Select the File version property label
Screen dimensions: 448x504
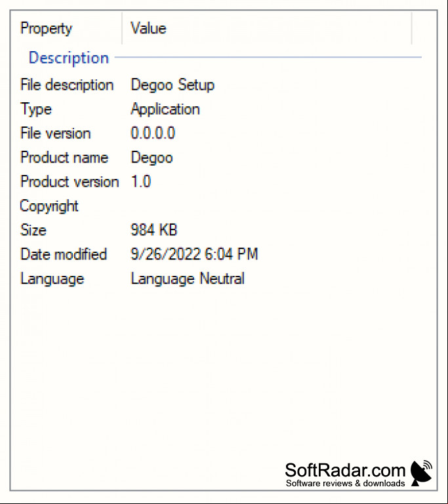pyautogui.click(x=56, y=134)
